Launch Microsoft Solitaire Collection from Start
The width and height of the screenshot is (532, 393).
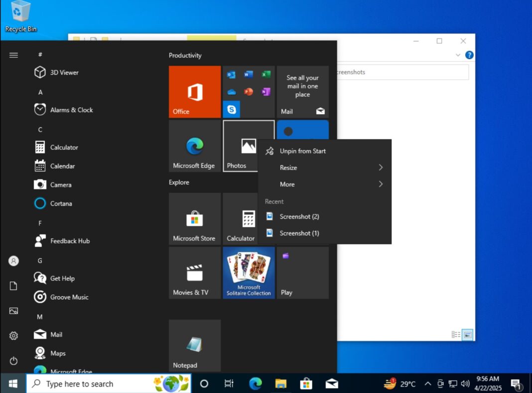point(249,272)
